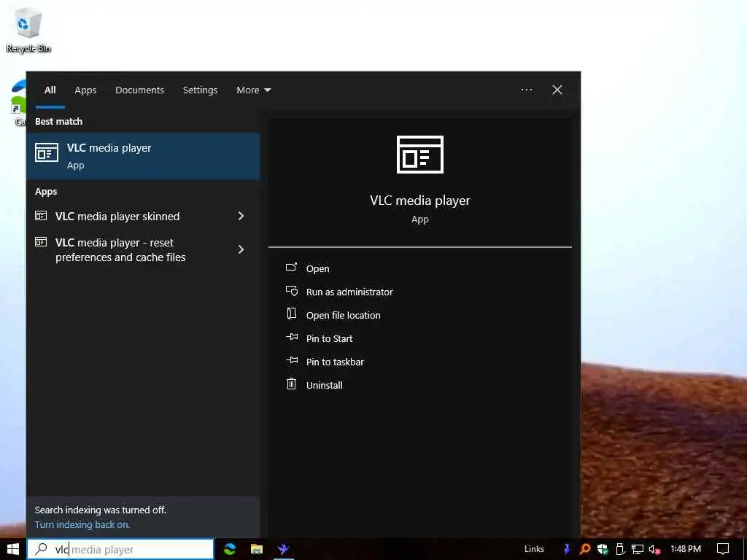This screenshot has height=560, width=747.
Task: Click the Apps section heading
Action: (x=46, y=192)
